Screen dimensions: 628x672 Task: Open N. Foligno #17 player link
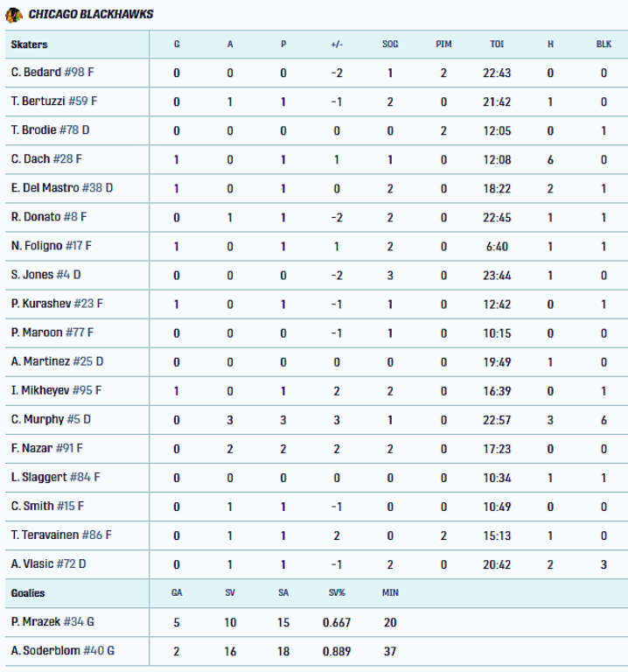[x=52, y=246]
